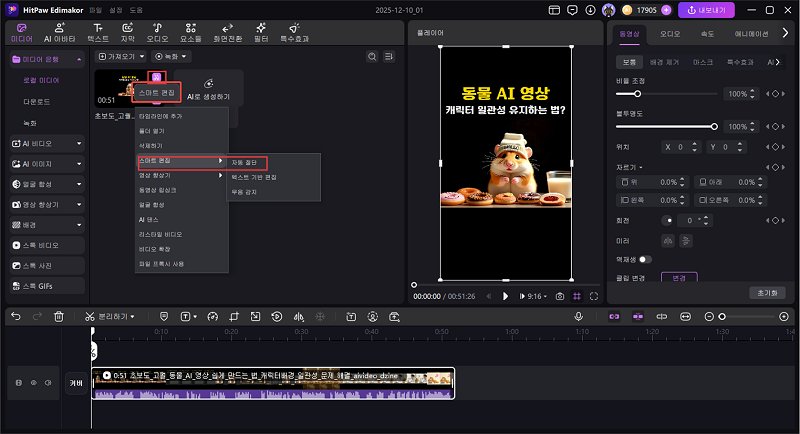Open 스톡 비디오 in sidebar
Image resolution: width=800 pixels, height=434 pixels.
47,245
